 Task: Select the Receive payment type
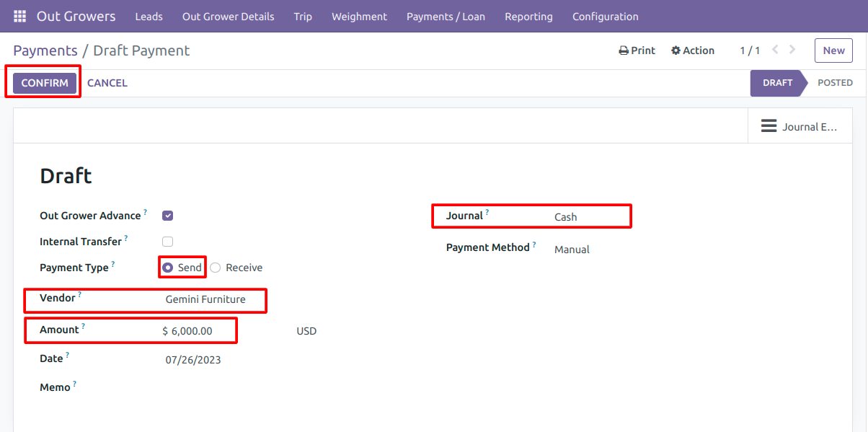pos(236,268)
